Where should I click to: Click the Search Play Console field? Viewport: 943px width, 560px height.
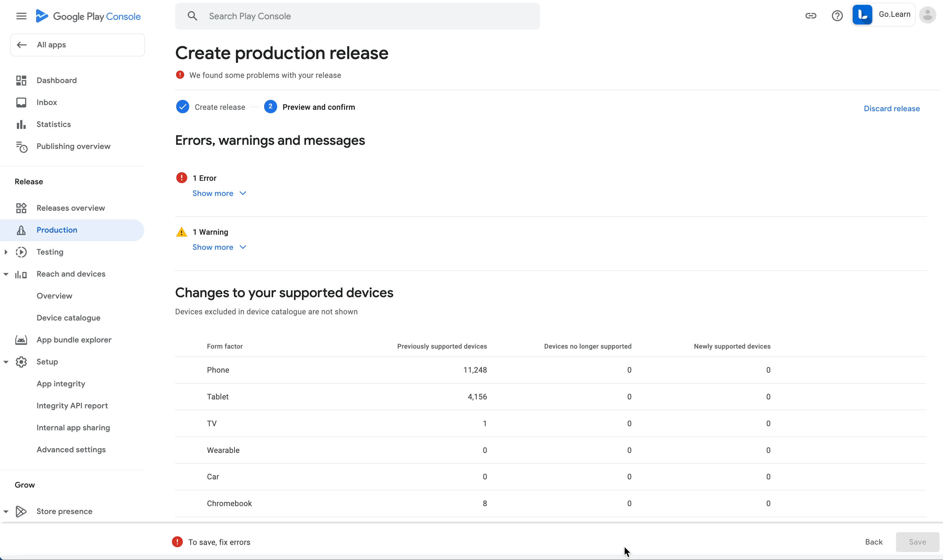(357, 16)
